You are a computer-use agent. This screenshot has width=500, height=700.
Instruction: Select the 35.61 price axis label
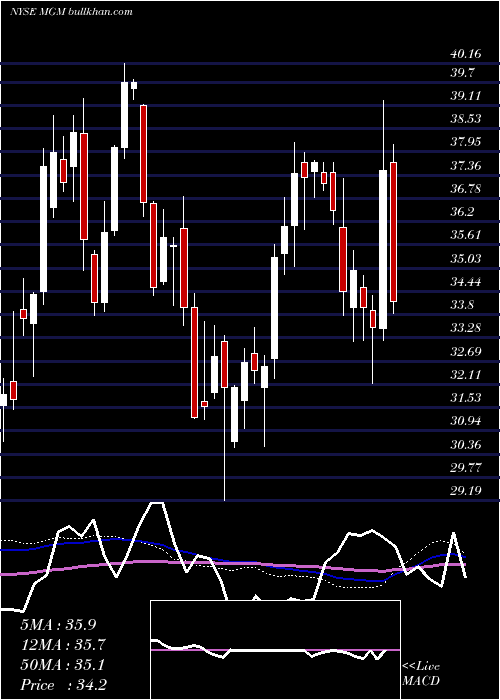click(466, 235)
